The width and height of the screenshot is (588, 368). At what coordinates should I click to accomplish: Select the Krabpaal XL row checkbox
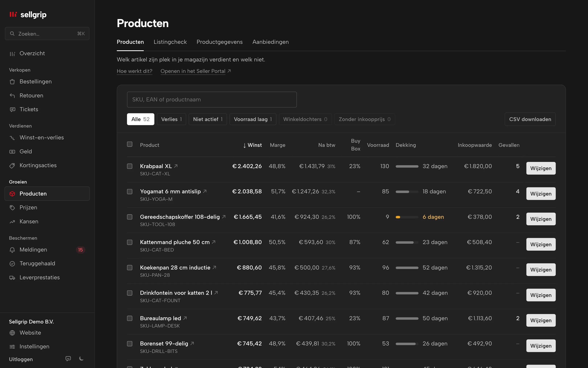click(x=130, y=166)
